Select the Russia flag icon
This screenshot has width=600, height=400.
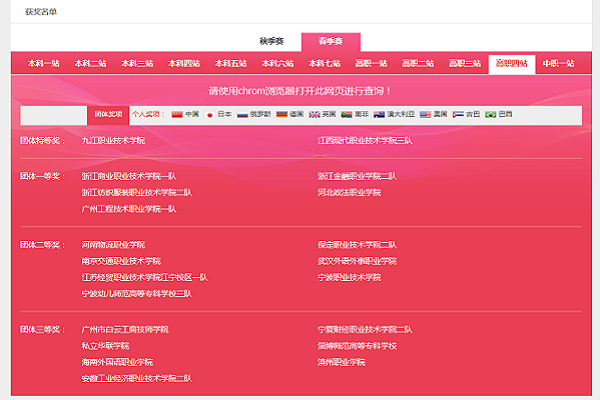[242, 115]
